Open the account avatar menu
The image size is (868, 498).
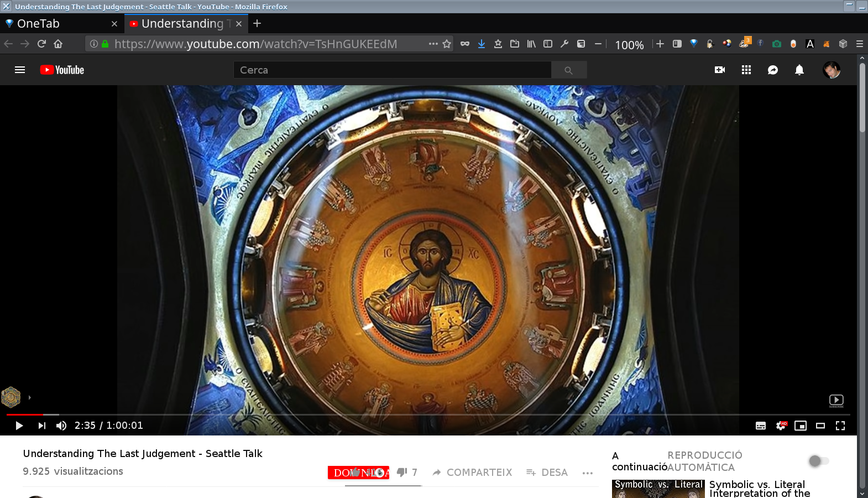832,70
